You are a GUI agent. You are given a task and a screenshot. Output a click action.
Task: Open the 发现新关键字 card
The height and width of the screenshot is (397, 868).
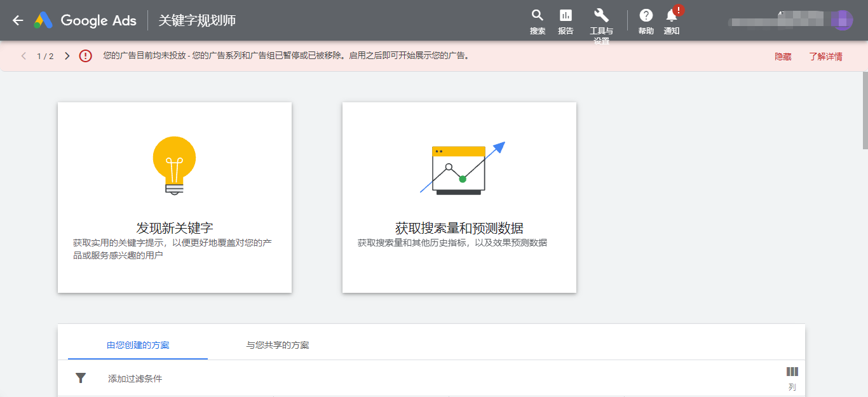pyautogui.click(x=175, y=198)
